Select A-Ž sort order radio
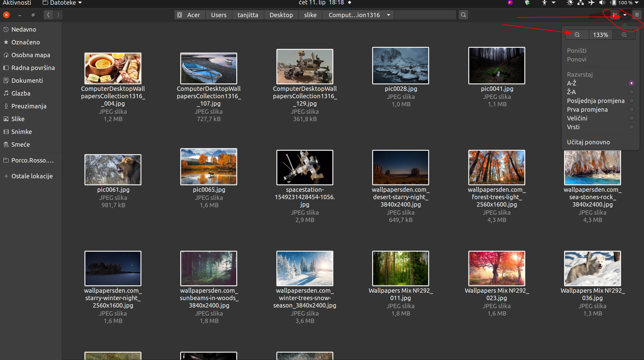 coord(632,83)
